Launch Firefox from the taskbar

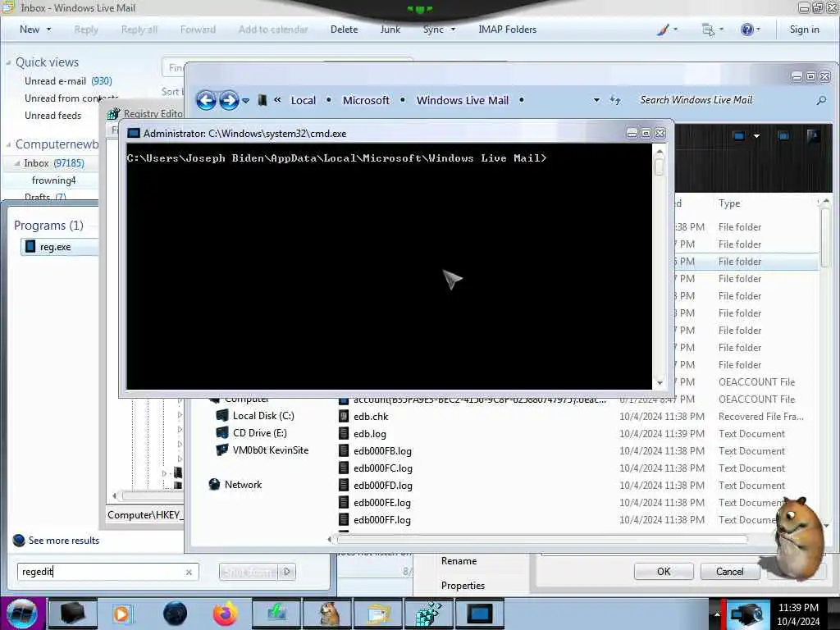pyautogui.click(x=225, y=614)
